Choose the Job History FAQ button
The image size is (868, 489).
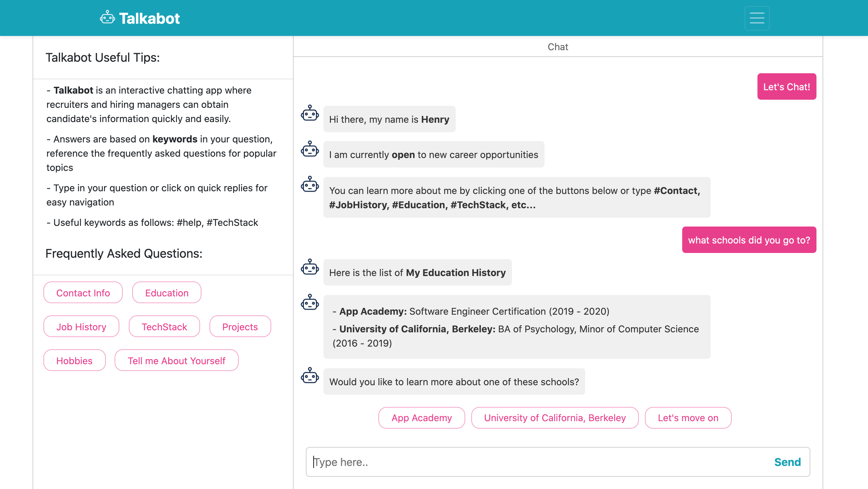(81, 327)
